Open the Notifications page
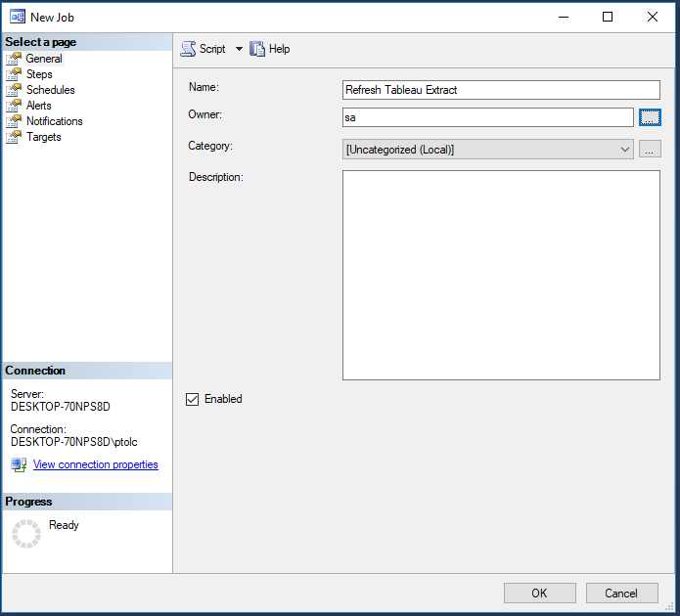 (54, 121)
